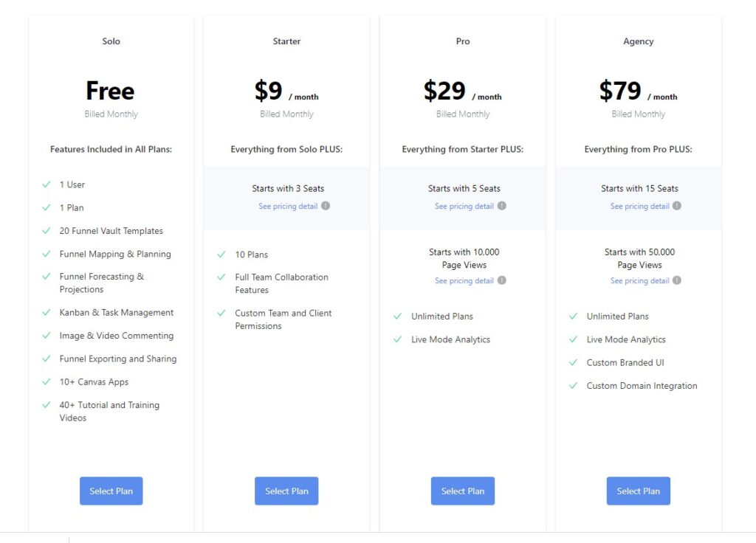Select Plan for the Starter $9 tier
The width and height of the screenshot is (756, 543).
click(x=286, y=491)
